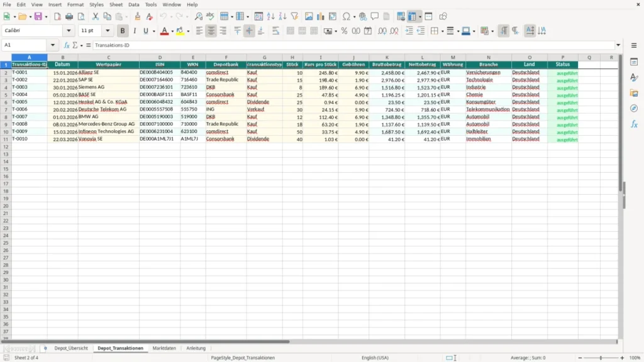Apply font color red swatch

point(164,31)
